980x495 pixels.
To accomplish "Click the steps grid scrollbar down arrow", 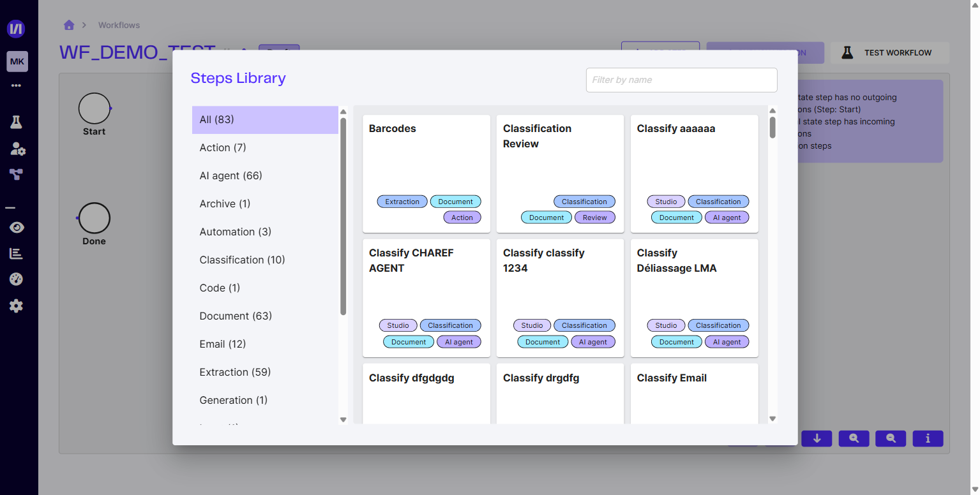I will pyautogui.click(x=773, y=419).
